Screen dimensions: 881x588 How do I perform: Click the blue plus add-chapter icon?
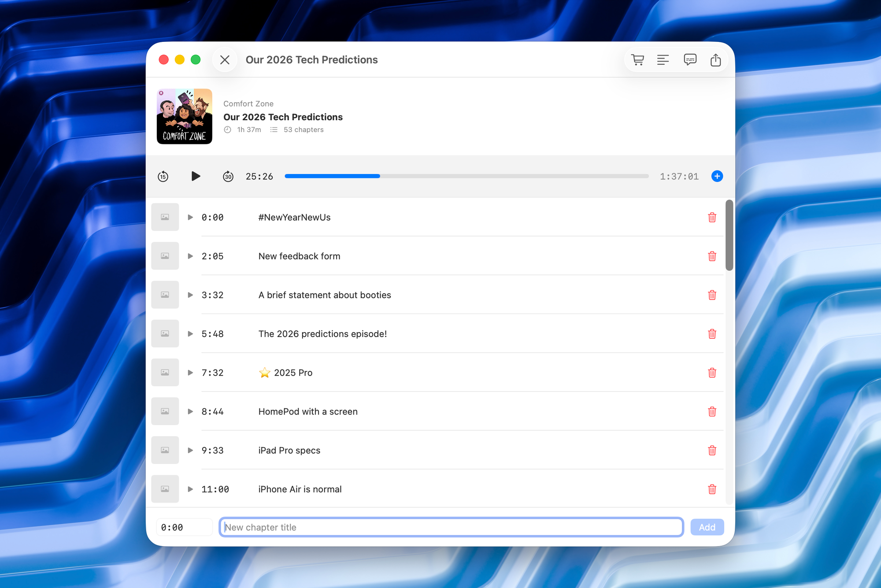click(717, 176)
